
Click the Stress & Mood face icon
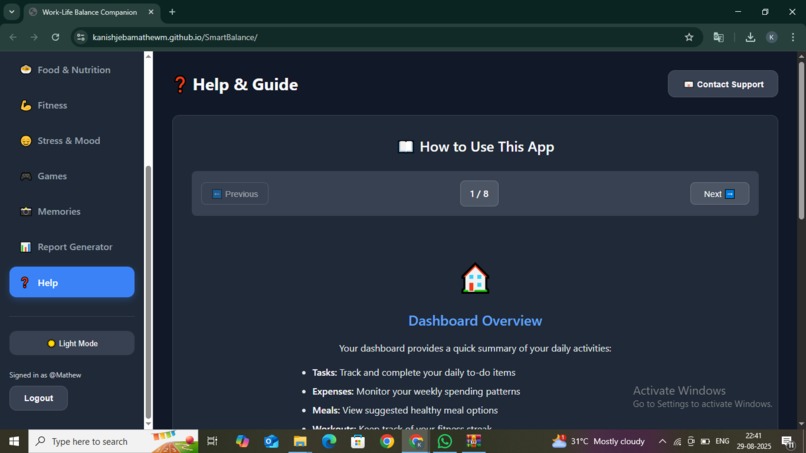pyautogui.click(x=26, y=141)
